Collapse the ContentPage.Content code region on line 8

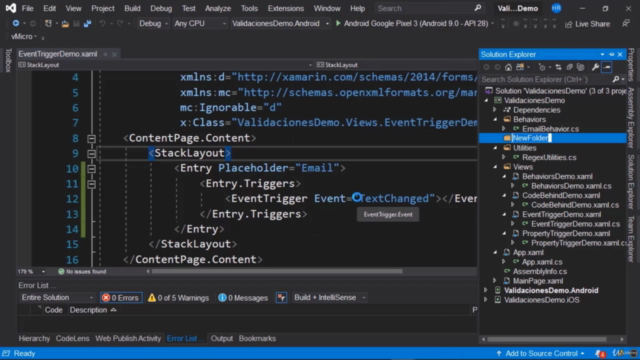coord(91,139)
